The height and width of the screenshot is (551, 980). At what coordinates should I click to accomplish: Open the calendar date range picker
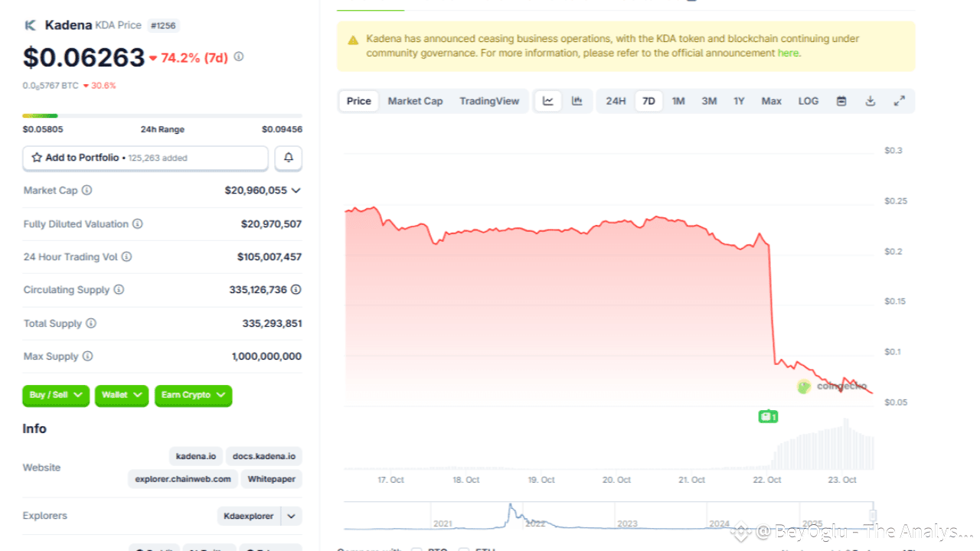(x=841, y=101)
